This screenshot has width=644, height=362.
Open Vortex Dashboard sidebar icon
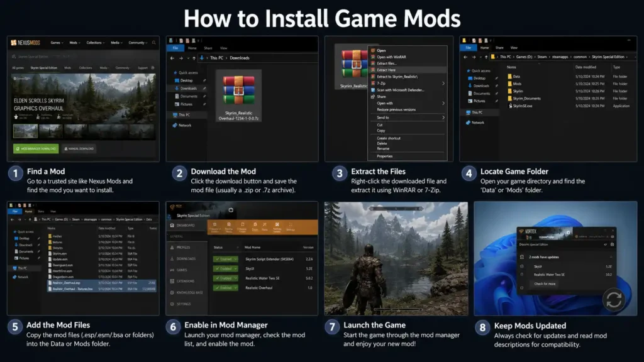coord(172,226)
